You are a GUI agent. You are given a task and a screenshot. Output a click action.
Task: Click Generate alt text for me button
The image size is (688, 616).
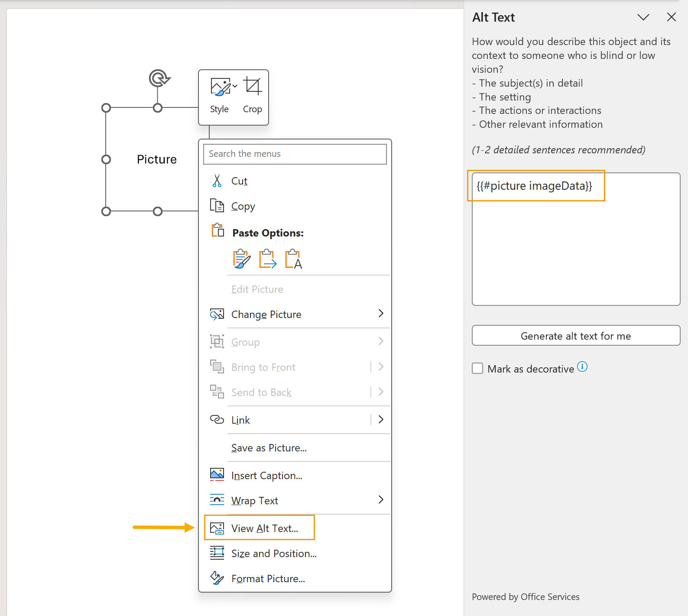pos(576,336)
